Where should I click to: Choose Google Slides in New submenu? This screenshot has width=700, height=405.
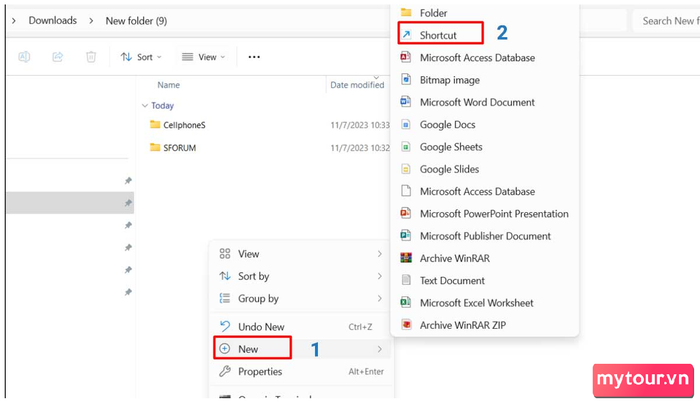pyautogui.click(x=485, y=169)
